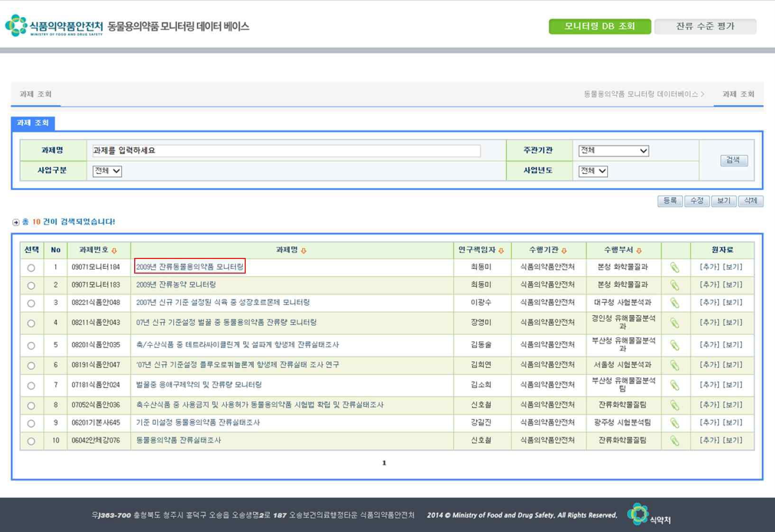Click researcher name 강길진
The image size is (775, 532).
[481, 422]
